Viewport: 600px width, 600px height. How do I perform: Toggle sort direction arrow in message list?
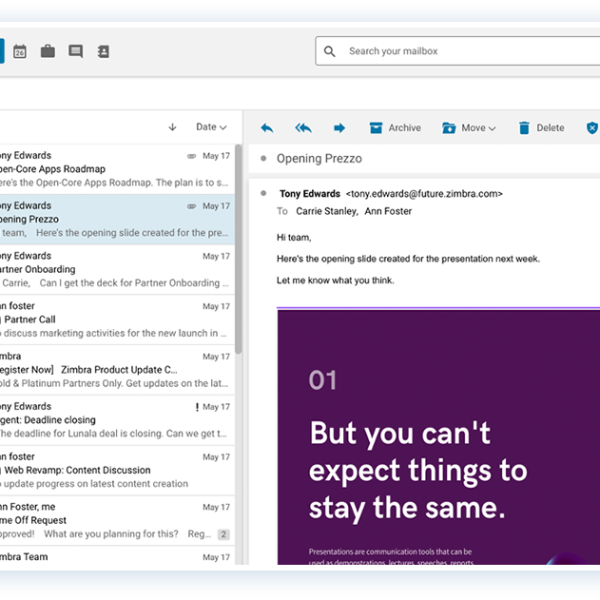click(x=172, y=127)
